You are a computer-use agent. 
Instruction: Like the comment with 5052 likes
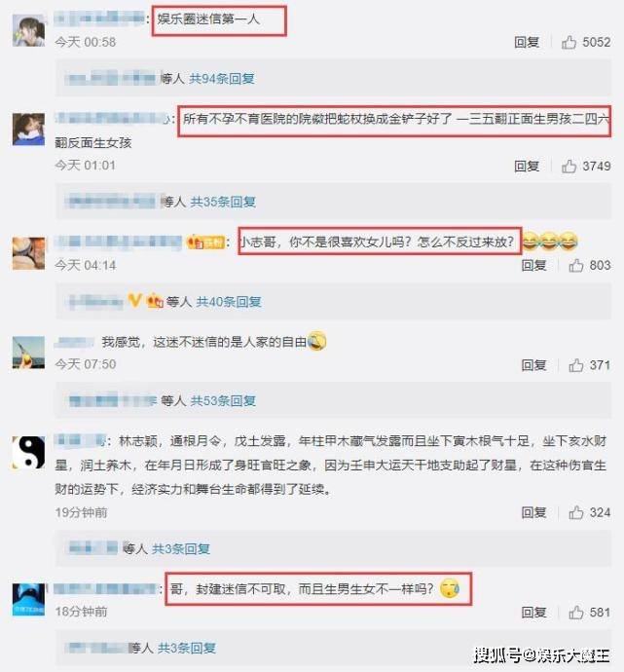569,42
